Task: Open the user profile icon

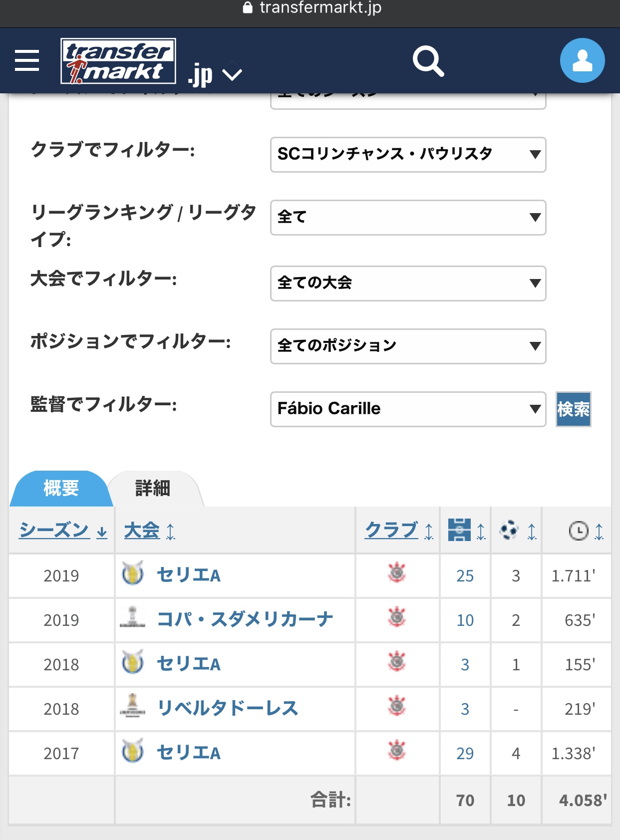Action: tap(582, 60)
